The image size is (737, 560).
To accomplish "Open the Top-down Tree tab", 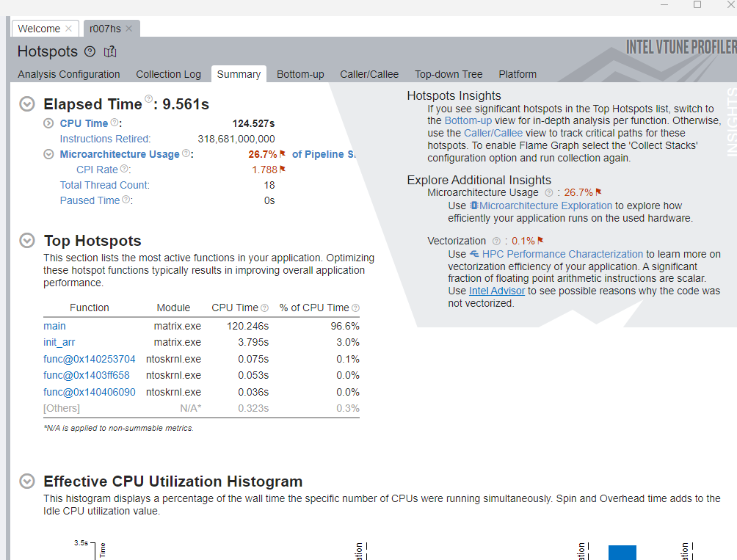I will coord(449,74).
